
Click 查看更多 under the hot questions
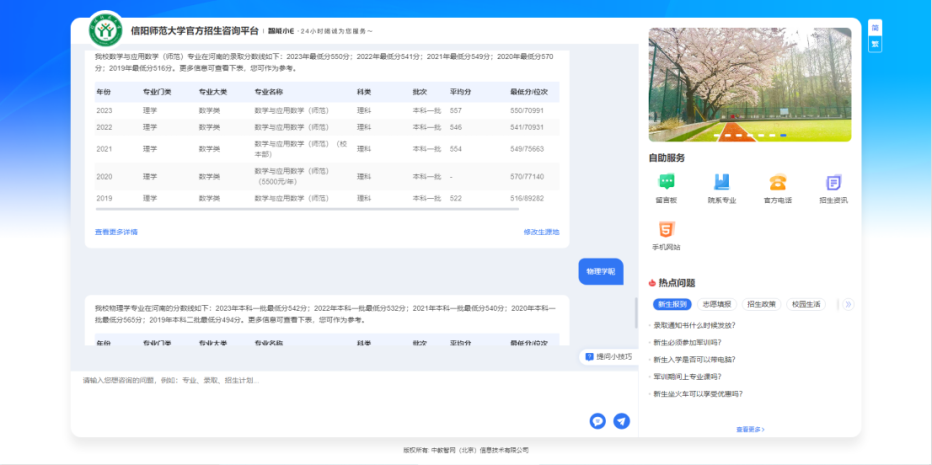click(750, 429)
